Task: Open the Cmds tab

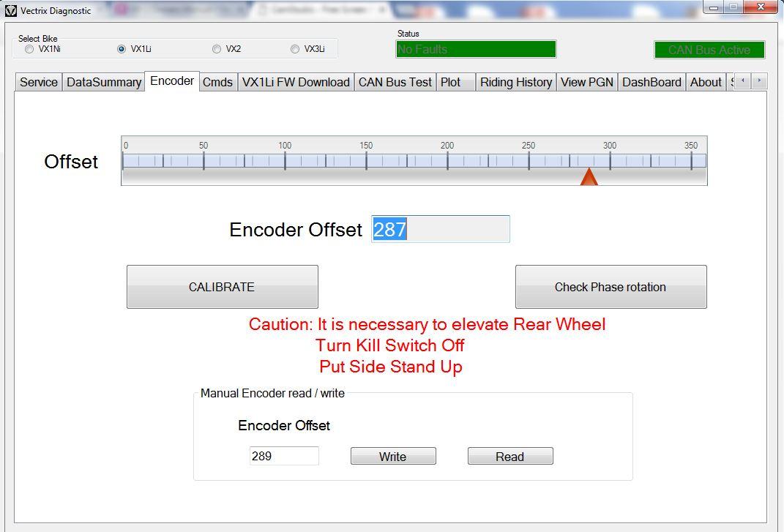Action: [x=217, y=82]
